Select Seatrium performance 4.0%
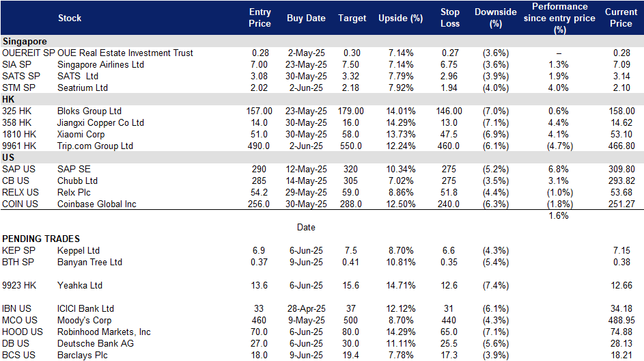644x361 pixels. (x=559, y=88)
